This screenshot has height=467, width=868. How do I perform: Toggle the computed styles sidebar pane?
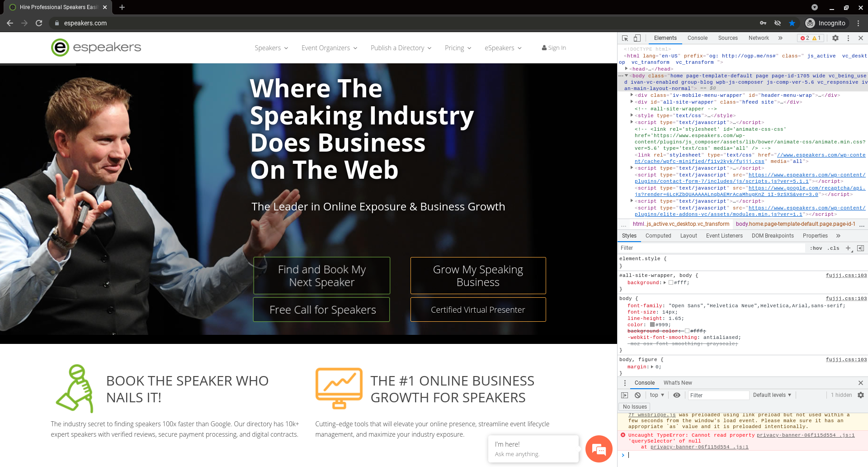point(860,248)
